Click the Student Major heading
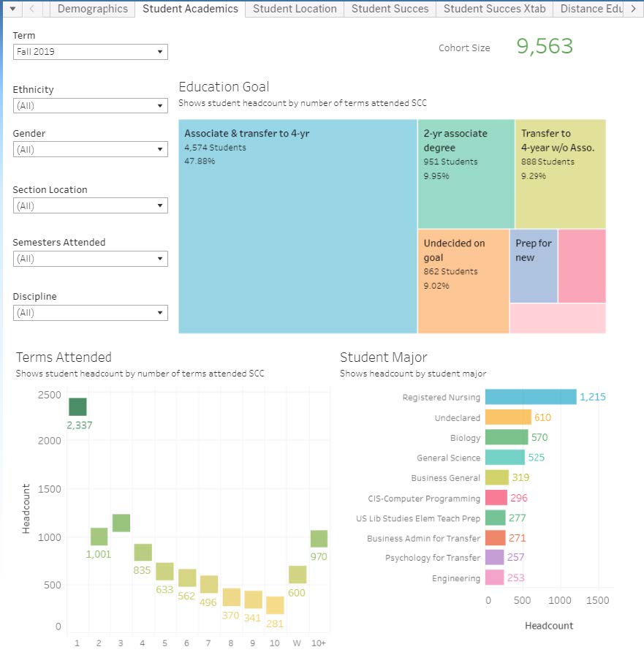644x655 pixels. coord(383,357)
